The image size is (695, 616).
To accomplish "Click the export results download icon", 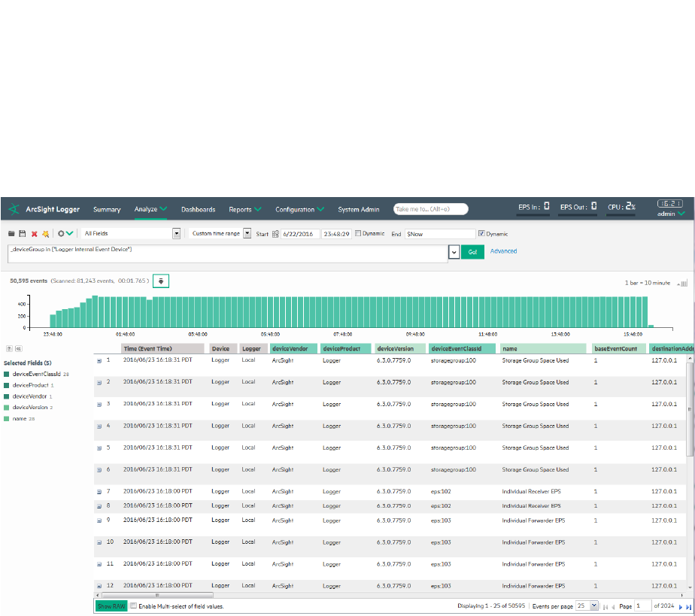I will point(161,281).
